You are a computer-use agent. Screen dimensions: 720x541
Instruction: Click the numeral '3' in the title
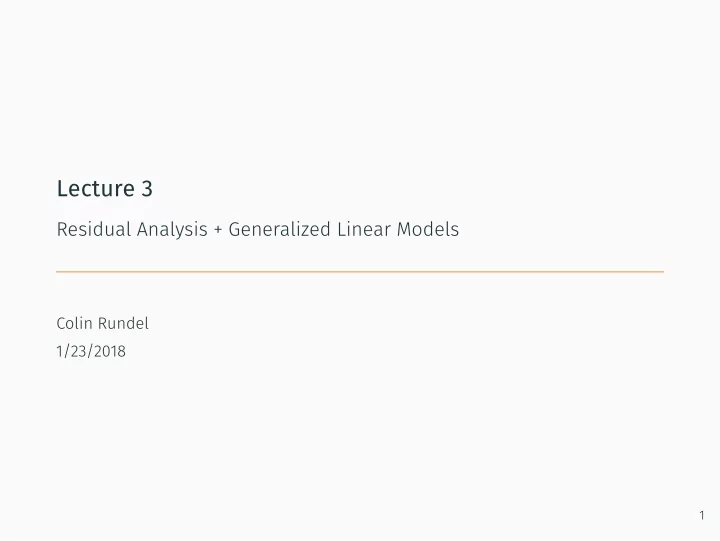147,189
